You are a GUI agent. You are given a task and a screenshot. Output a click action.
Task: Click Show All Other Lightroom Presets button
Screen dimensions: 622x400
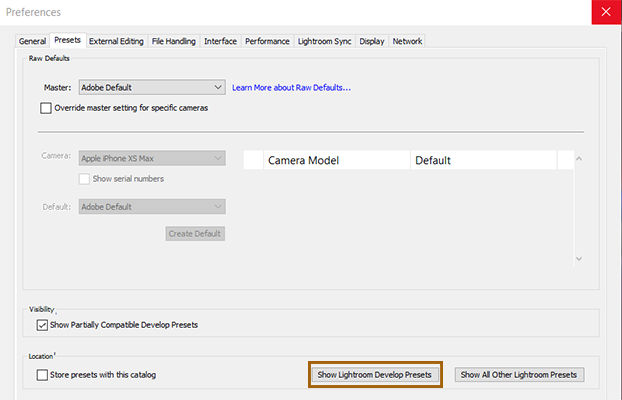pos(519,375)
